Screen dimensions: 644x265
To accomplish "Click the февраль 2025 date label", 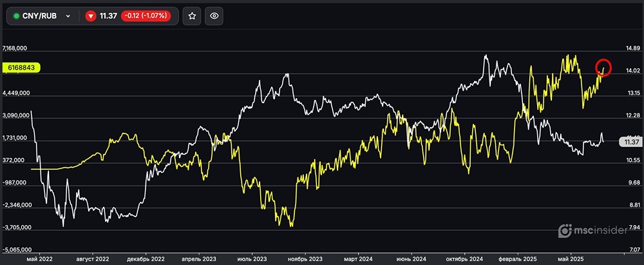I will 518,260.
